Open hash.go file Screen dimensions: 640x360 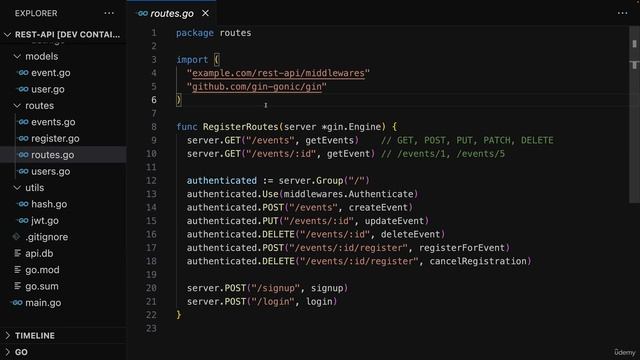[x=49, y=204]
